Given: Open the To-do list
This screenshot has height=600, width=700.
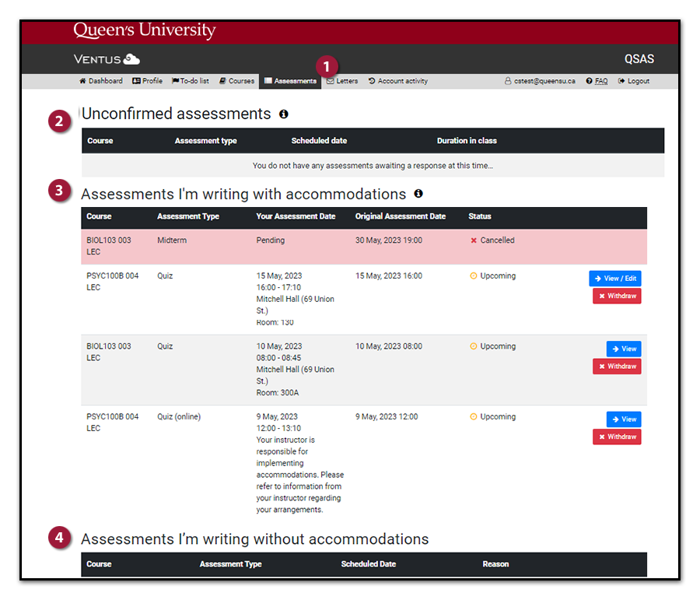Looking at the screenshot, I should 191,81.
